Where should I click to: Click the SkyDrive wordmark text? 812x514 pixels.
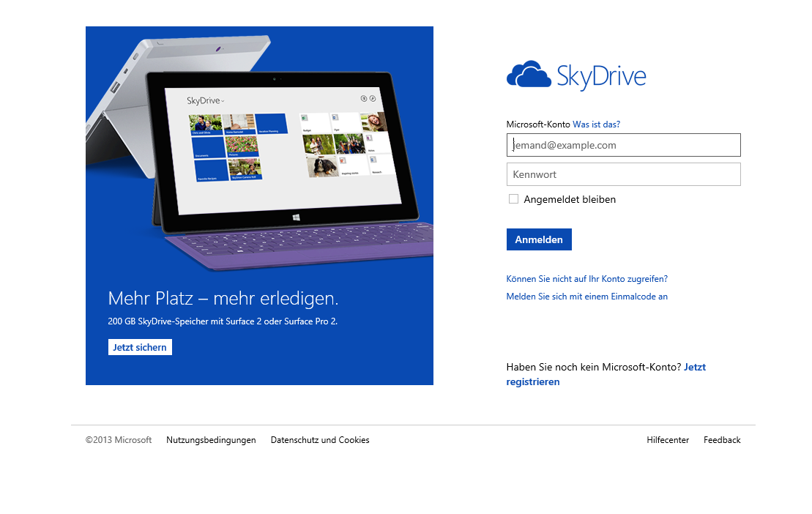[601, 76]
